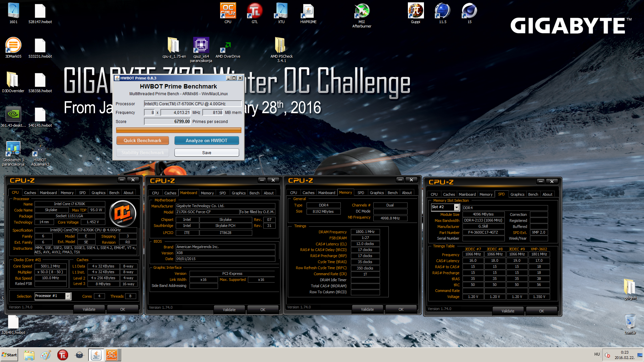Screen dimensions: 644x362
Task: Open MSI Afterburner desktop shortcut
Action: pos(362,15)
